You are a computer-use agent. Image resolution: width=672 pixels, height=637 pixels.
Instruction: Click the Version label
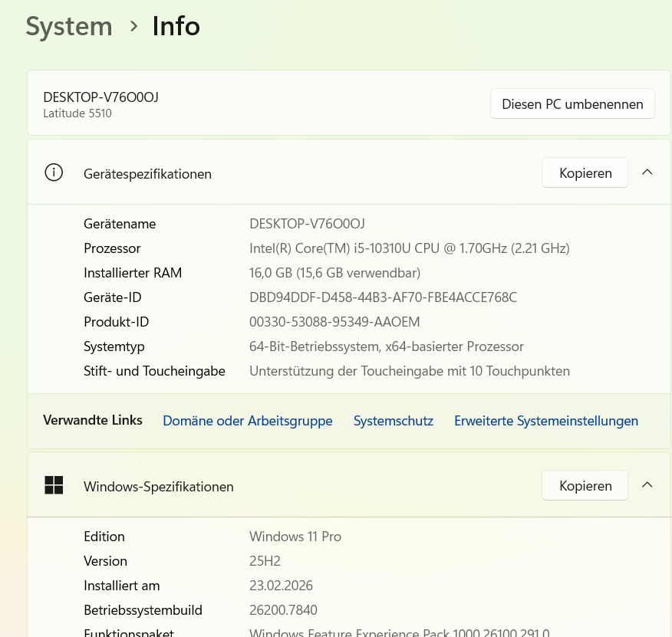pos(105,561)
